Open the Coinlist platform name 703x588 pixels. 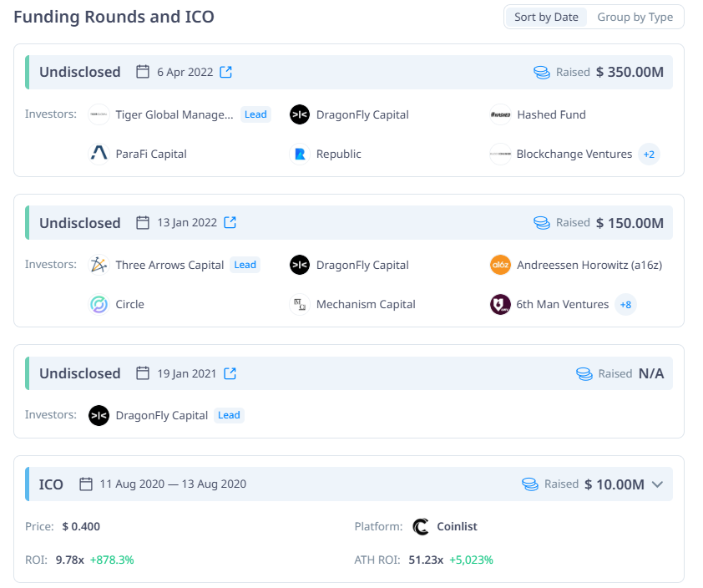click(457, 526)
